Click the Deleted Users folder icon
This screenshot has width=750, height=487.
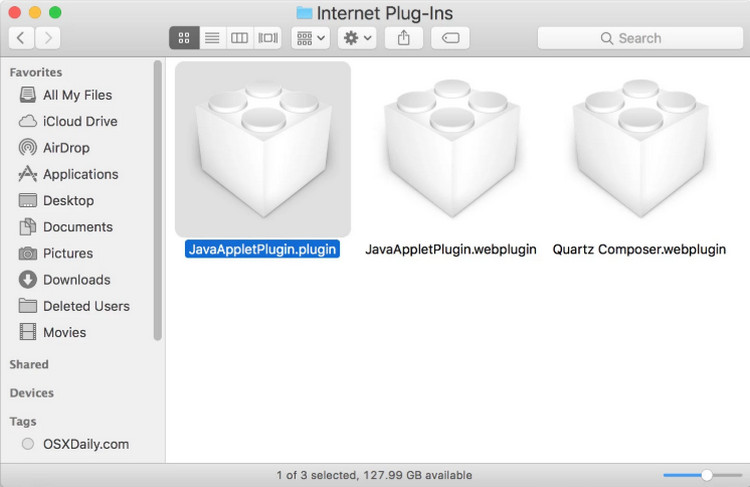click(x=28, y=306)
